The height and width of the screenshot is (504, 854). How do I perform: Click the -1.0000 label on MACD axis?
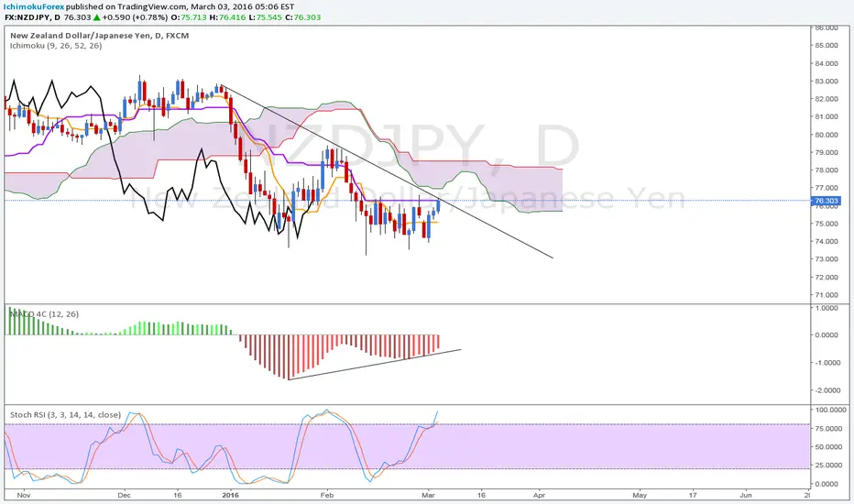coord(827,363)
